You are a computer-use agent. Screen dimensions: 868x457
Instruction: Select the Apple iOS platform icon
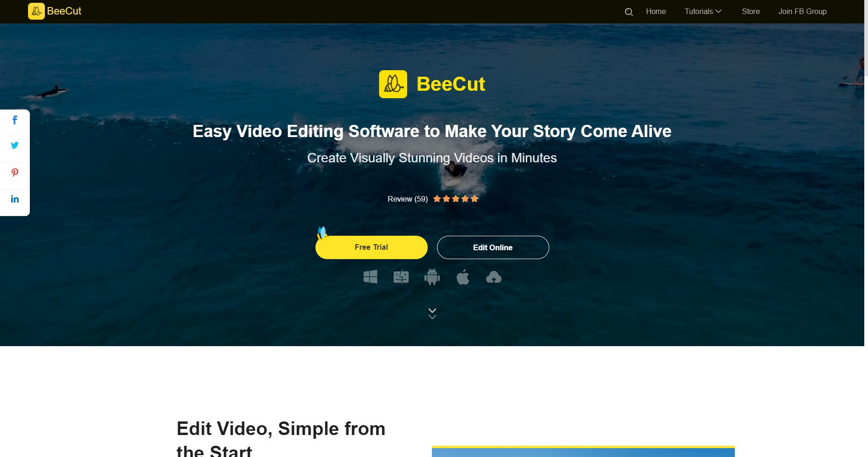[463, 277]
